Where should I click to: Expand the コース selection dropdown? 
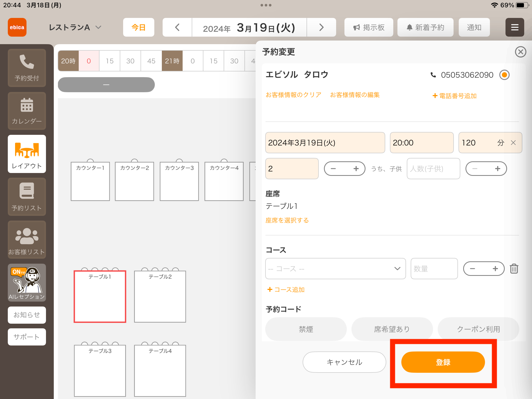coord(335,269)
